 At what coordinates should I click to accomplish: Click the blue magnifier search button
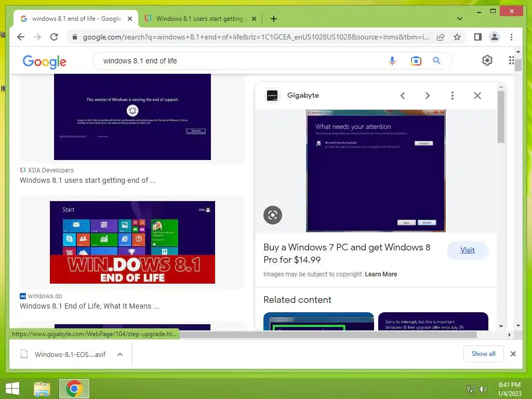(x=436, y=61)
